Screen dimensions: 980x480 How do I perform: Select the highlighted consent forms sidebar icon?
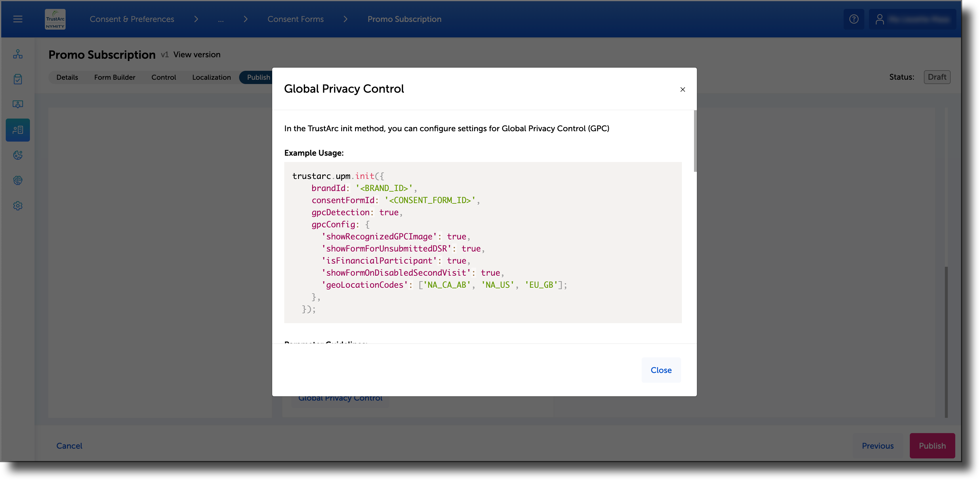tap(18, 130)
